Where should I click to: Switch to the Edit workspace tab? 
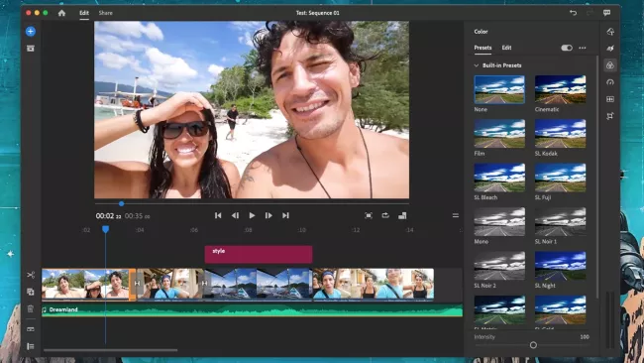(x=84, y=13)
